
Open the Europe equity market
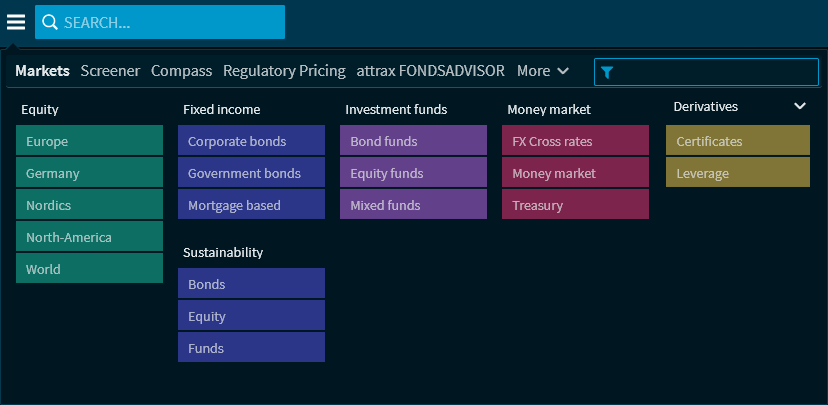89,141
